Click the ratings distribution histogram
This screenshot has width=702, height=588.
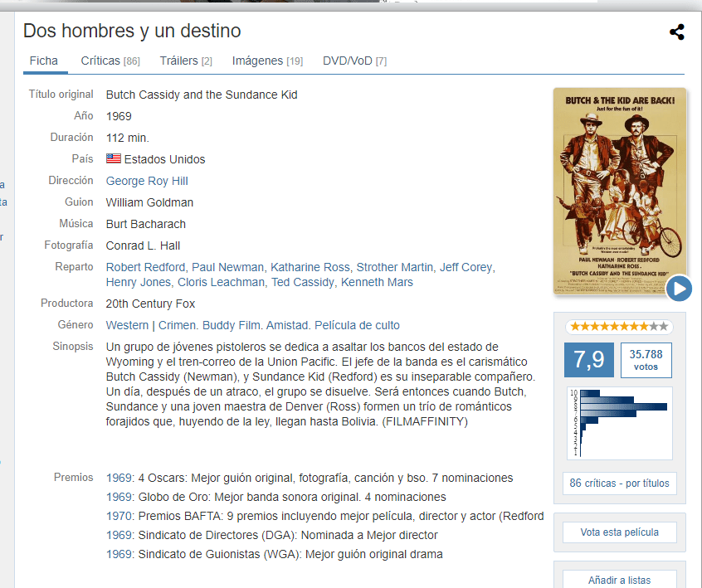click(x=619, y=422)
